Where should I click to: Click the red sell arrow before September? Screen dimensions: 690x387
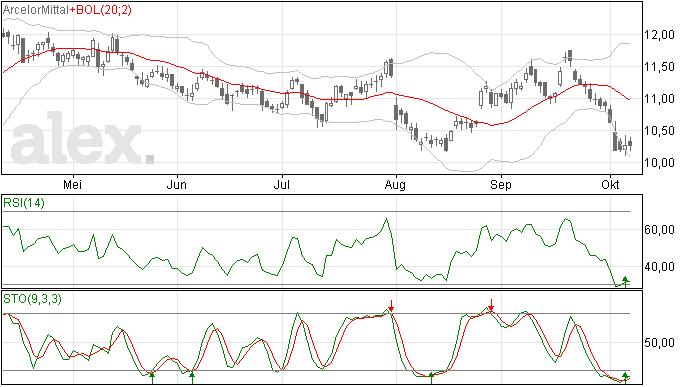[x=492, y=305]
